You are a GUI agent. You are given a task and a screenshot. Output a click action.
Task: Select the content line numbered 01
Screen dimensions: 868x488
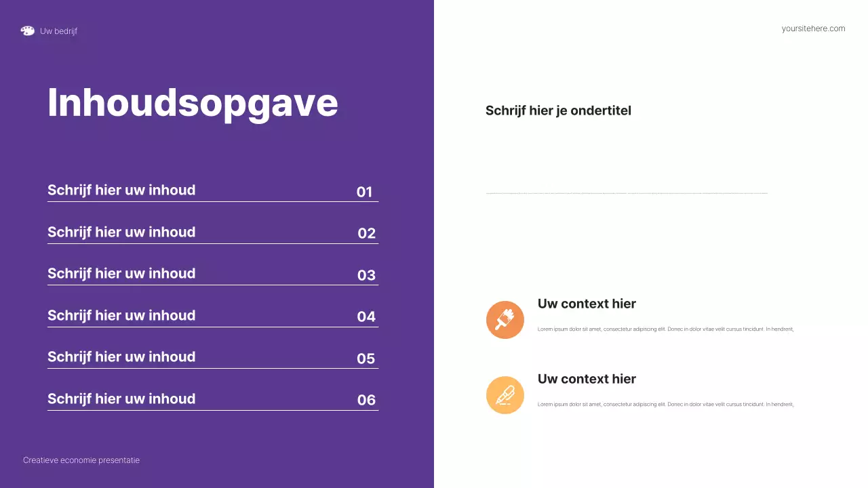click(121, 190)
